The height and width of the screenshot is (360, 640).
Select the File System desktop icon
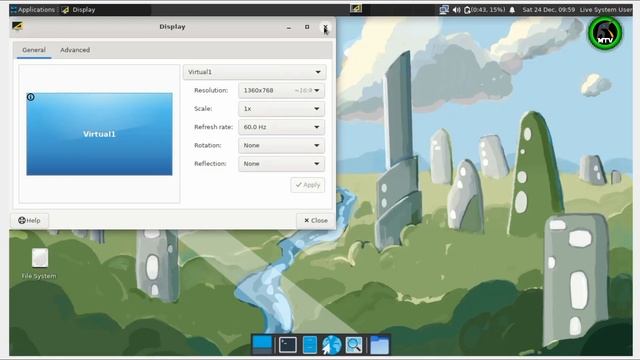39,264
